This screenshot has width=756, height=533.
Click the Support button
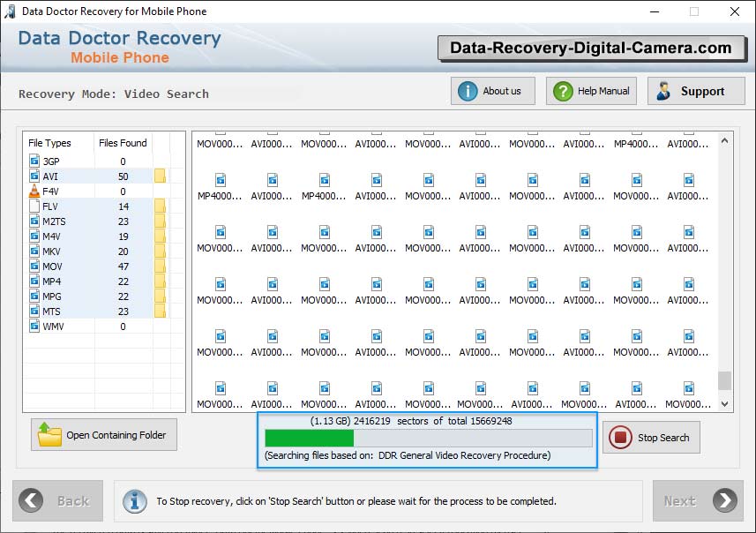[x=696, y=91]
